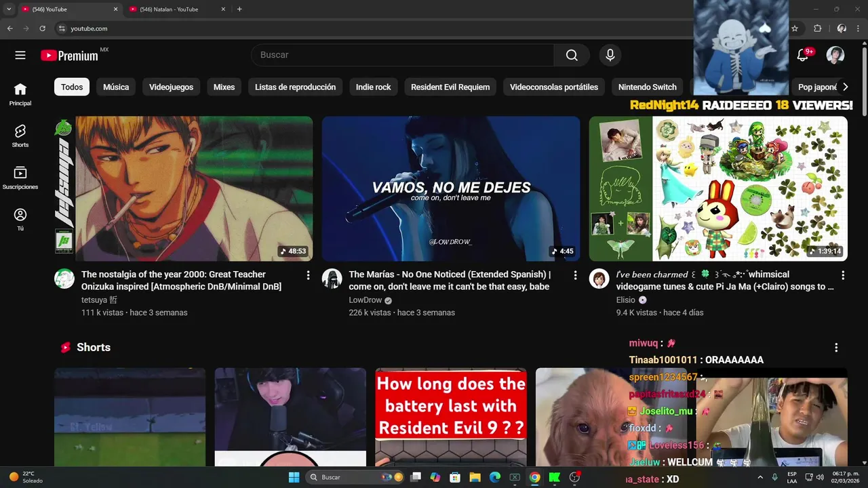Open 'The Marías - No One Noticed' video title
Image resolution: width=868 pixels, height=488 pixels.
(450, 281)
